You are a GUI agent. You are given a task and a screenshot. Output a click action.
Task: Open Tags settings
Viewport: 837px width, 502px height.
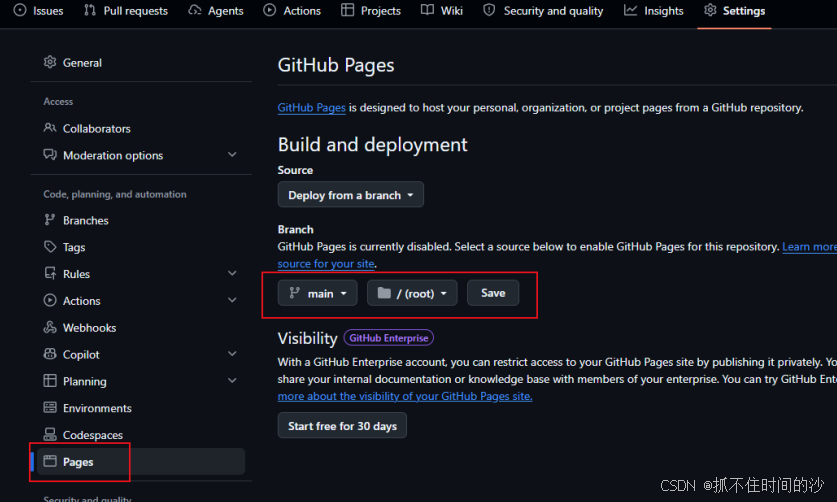point(141,247)
